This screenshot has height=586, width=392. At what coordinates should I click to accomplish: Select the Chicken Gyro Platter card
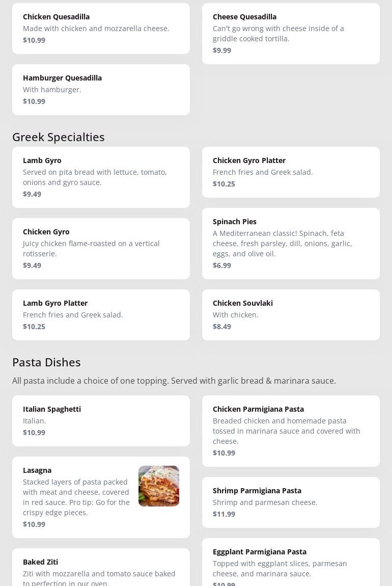click(x=291, y=172)
